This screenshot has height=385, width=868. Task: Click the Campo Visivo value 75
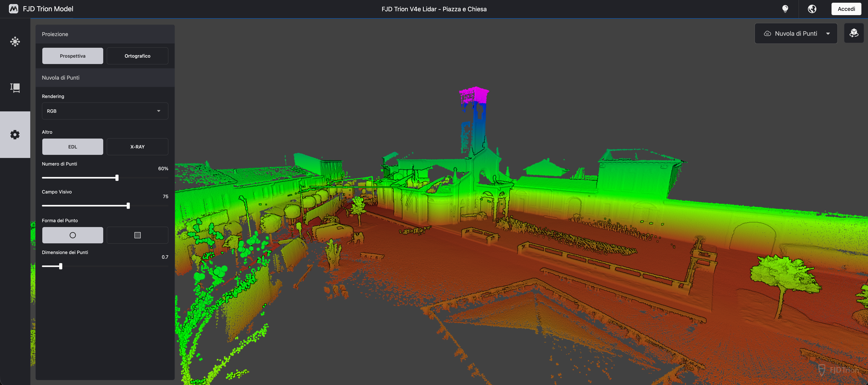click(165, 197)
